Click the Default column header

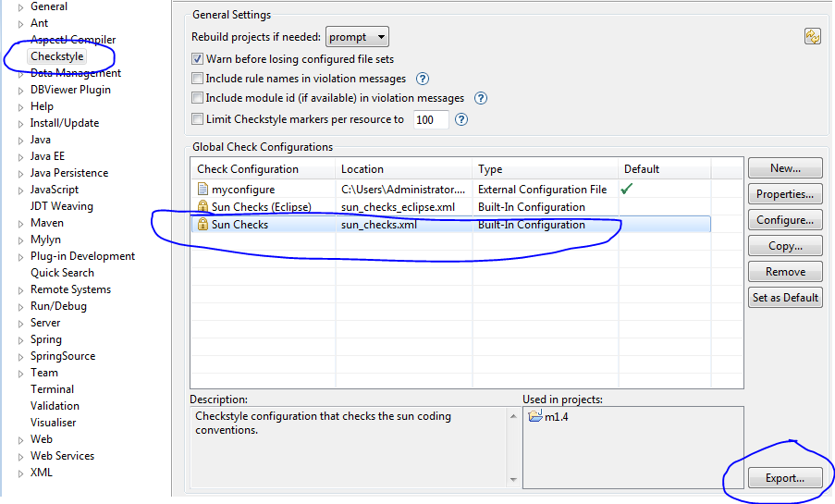(664, 169)
